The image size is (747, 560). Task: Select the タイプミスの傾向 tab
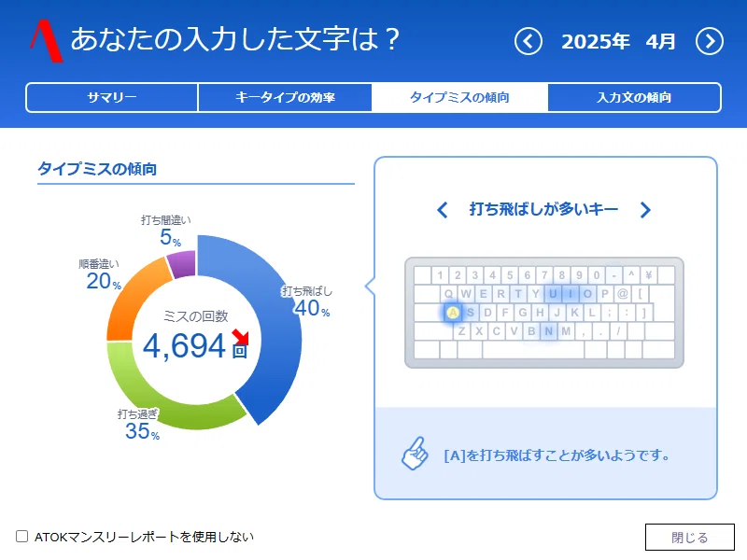click(x=459, y=98)
